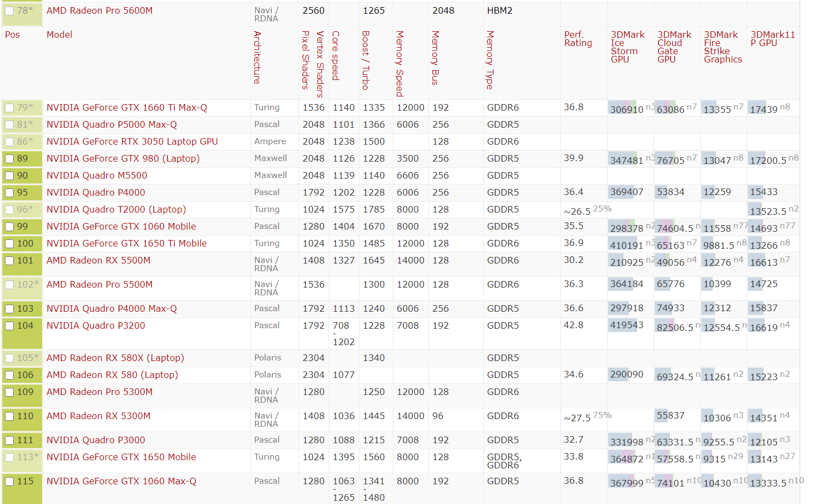The width and height of the screenshot is (813, 504).
Task: Sort by the Model column header
Action: coord(59,35)
